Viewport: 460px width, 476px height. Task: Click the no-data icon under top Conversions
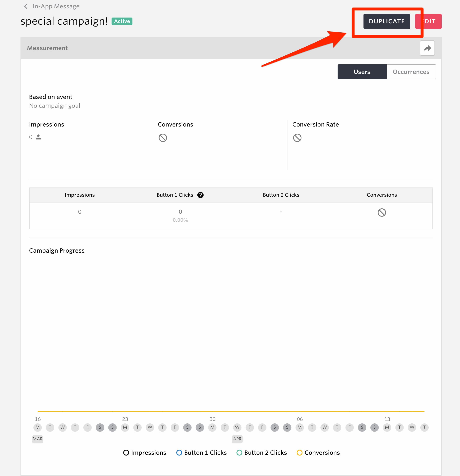coord(163,138)
